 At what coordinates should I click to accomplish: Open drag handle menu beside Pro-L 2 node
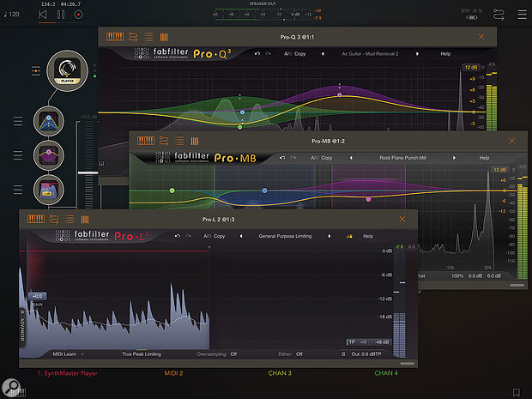coord(18,190)
